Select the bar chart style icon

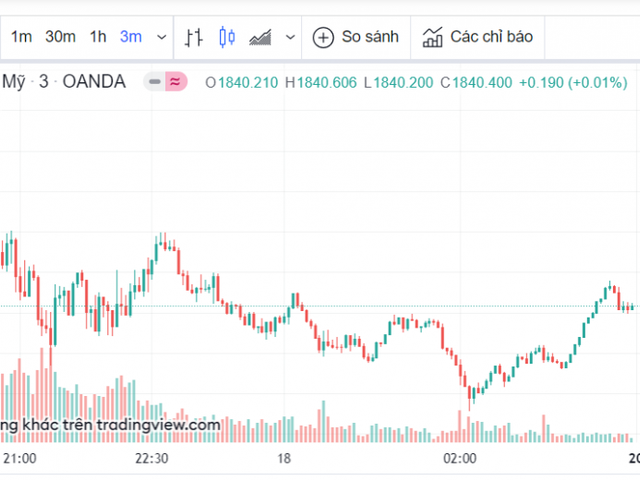(195, 38)
